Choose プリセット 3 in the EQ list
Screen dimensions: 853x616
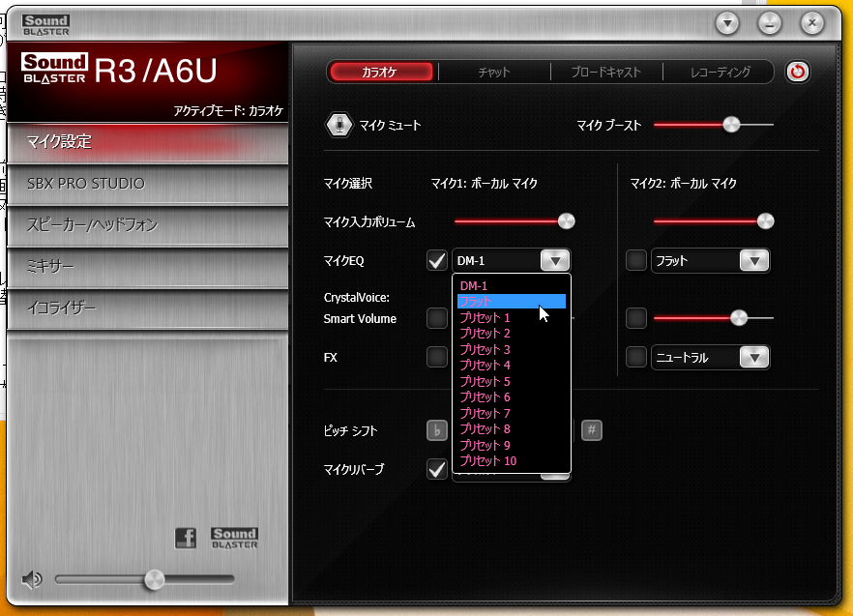[x=512, y=349]
